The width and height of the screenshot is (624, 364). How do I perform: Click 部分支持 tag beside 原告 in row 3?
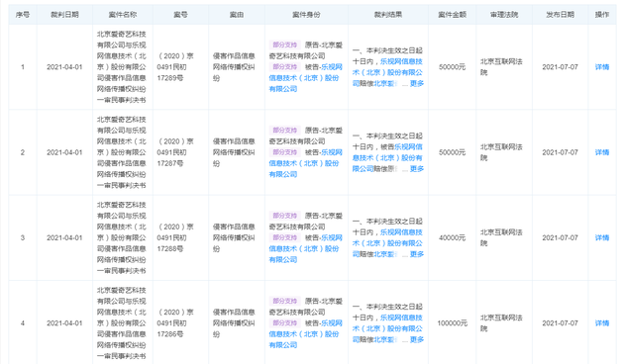click(284, 216)
